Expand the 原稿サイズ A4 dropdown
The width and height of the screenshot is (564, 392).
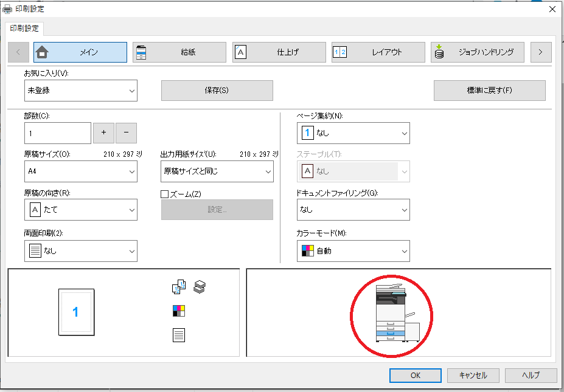tap(81, 171)
